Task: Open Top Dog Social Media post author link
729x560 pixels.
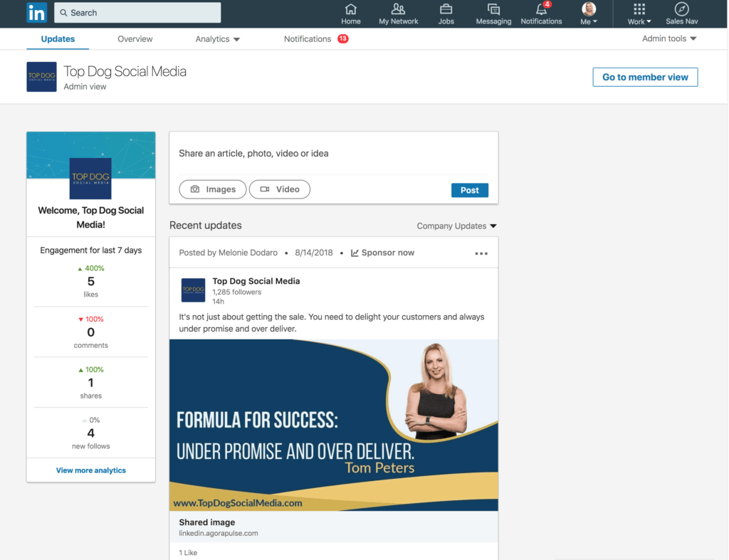Action: (x=256, y=281)
